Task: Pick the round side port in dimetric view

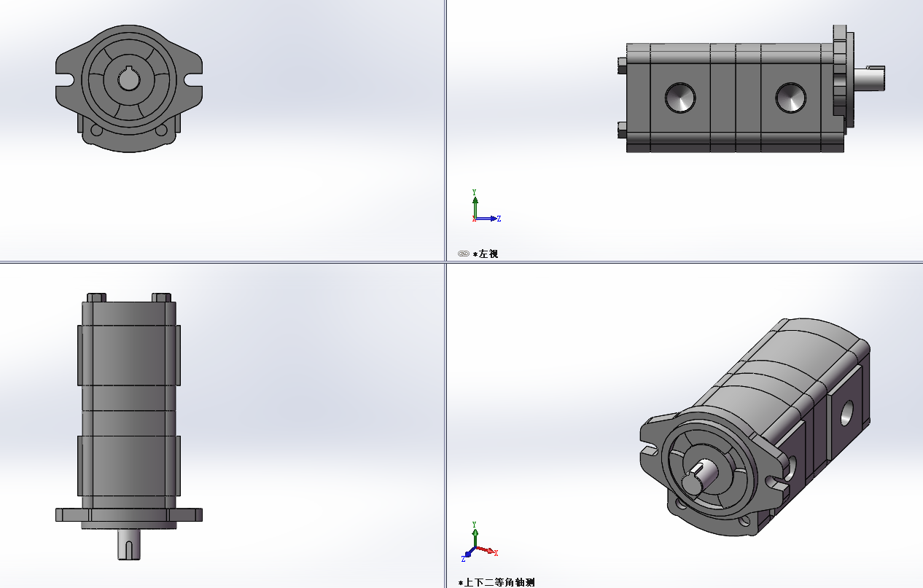Action: pos(847,414)
